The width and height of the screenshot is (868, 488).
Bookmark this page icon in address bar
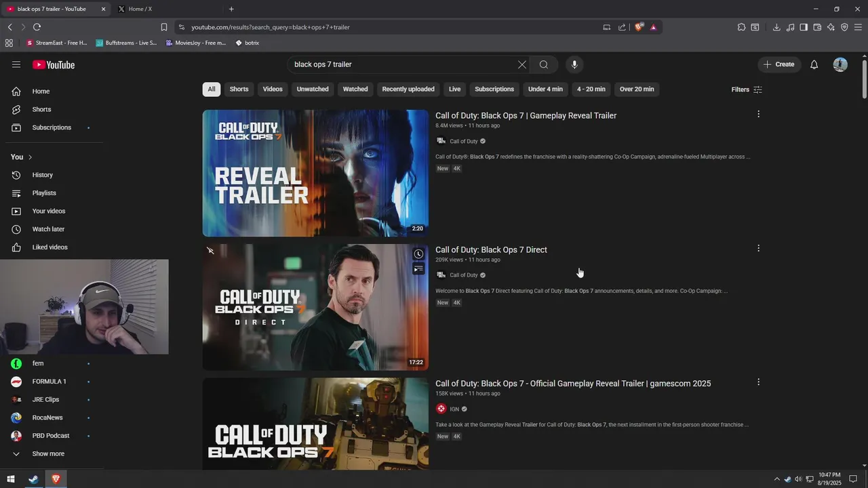point(163,27)
